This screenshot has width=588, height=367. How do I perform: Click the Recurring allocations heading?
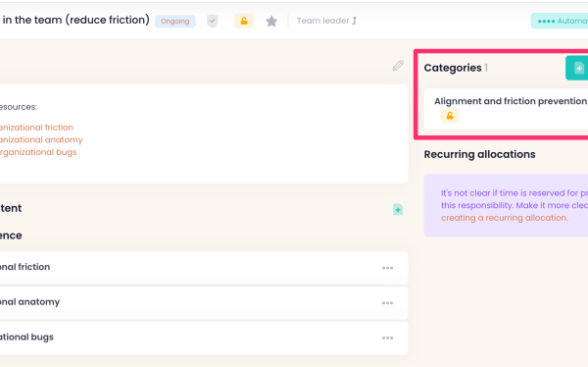[479, 154]
